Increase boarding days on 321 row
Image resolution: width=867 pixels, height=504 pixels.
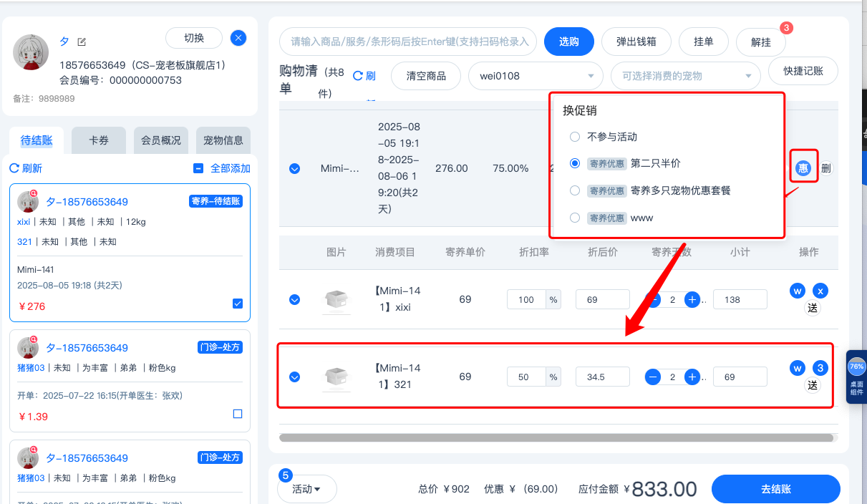point(692,377)
